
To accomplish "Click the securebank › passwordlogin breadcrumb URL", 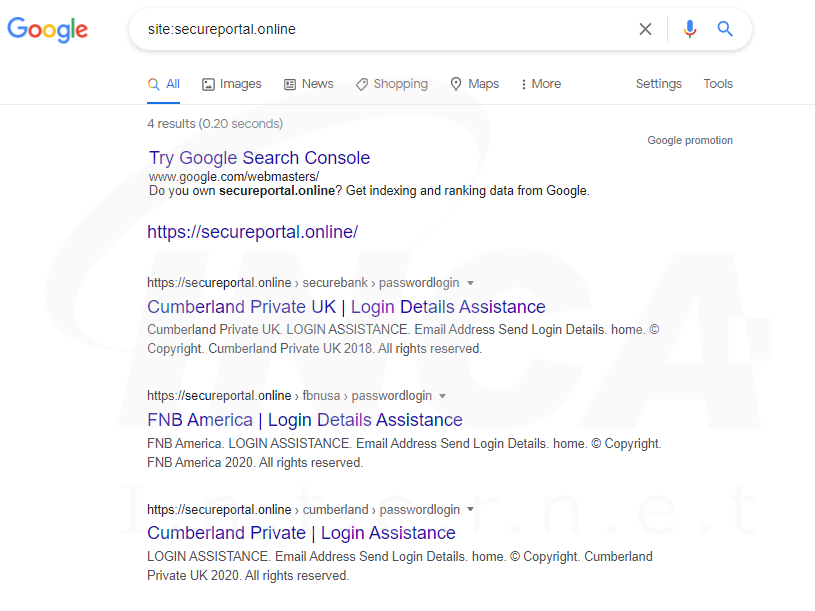I will (303, 283).
